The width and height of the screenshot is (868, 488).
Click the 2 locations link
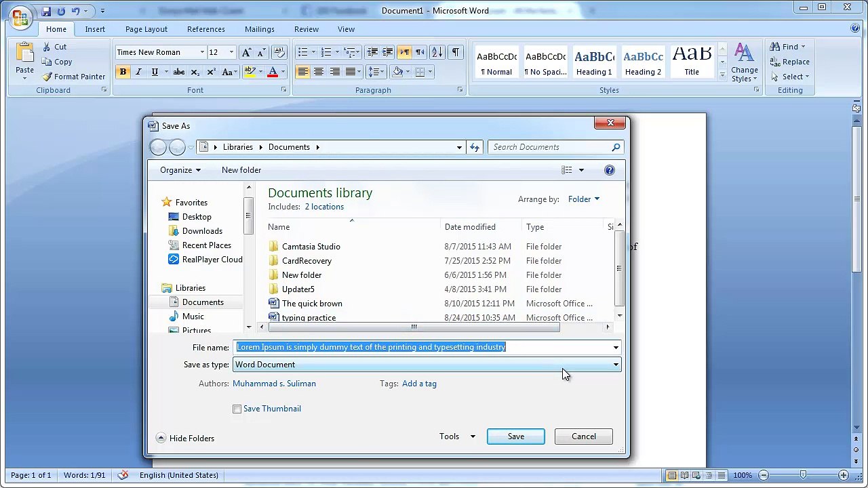tap(324, 207)
